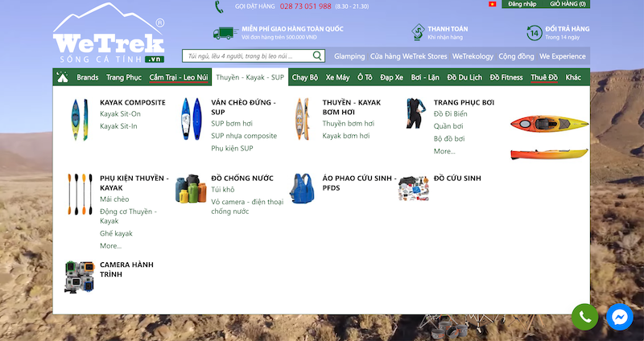This screenshot has height=341, width=644.
Task: Click the Đăng nhập login button
Action: 522,4
